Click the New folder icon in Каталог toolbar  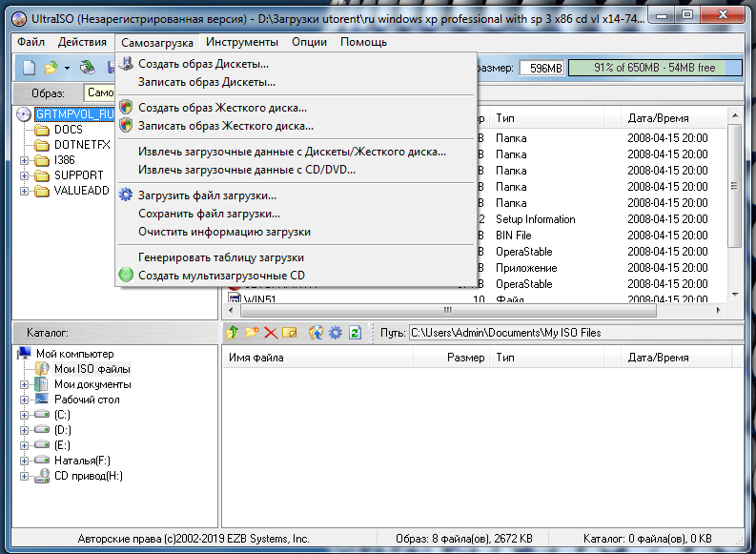pos(252,332)
